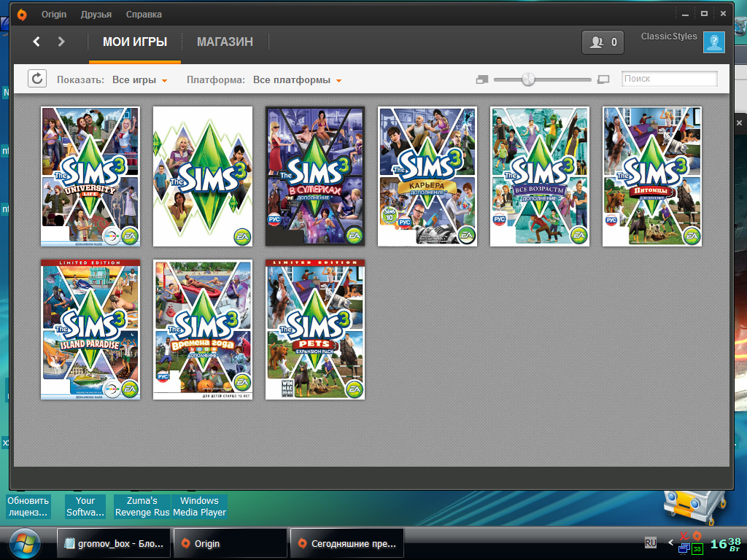Select The Sims 3 Island Paradise cover

[x=90, y=330]
